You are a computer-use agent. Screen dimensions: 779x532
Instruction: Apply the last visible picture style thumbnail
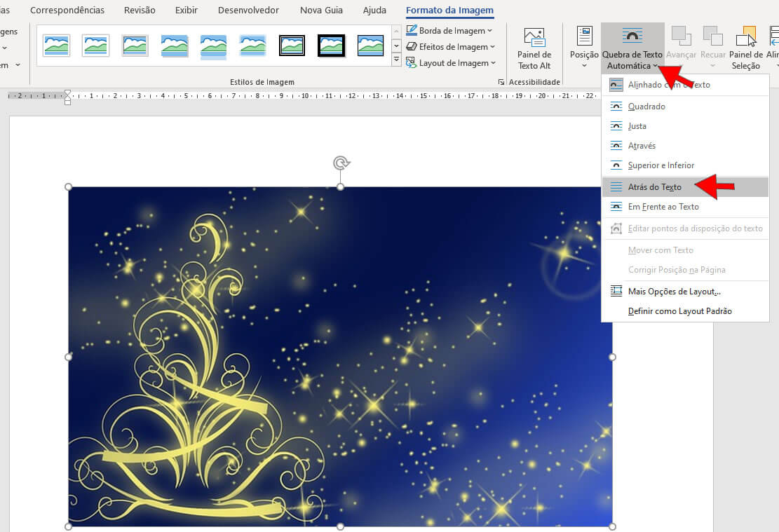[371, 46]
